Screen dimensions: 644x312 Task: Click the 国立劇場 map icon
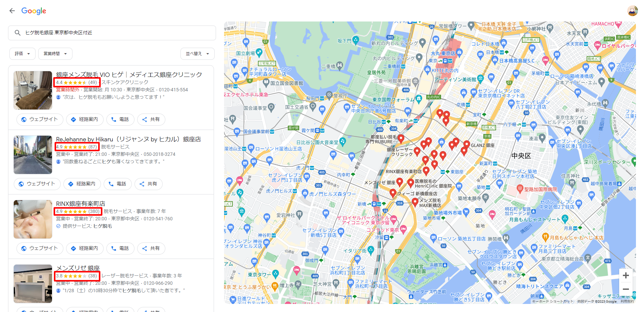coord(259,52)
